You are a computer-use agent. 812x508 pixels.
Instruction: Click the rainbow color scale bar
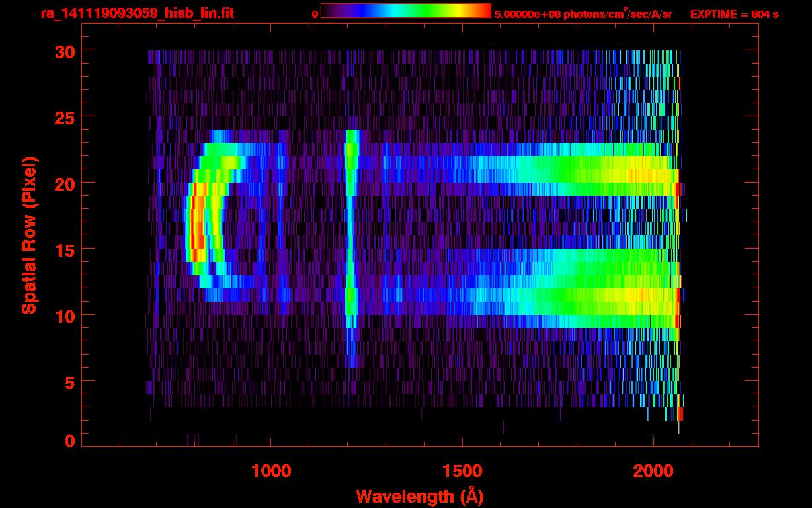click(406, 11)
